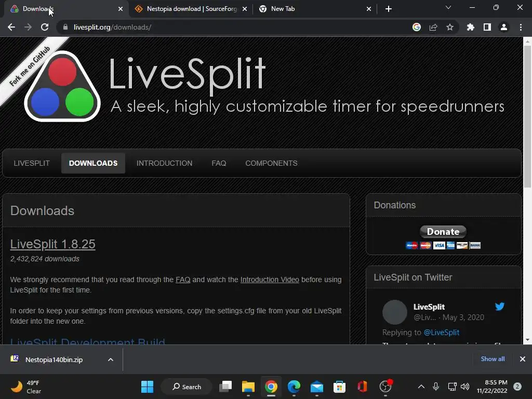View site information via the lock icon

tap(65, 27)
